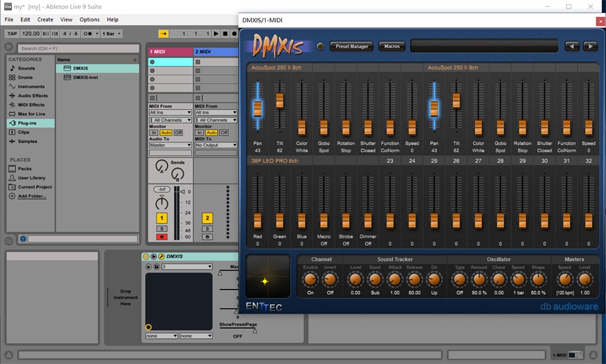Open the Clips category
This screenshot has height=364, width=606.
click(23, 132)
